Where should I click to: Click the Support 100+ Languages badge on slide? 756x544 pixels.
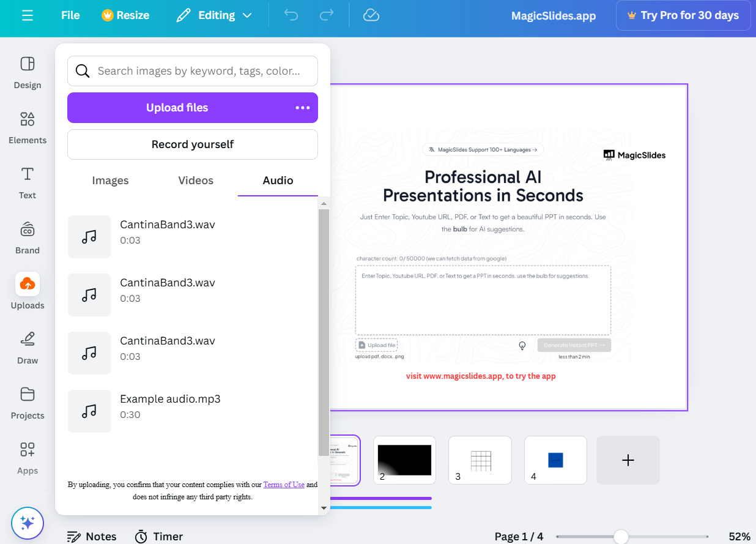483,149
